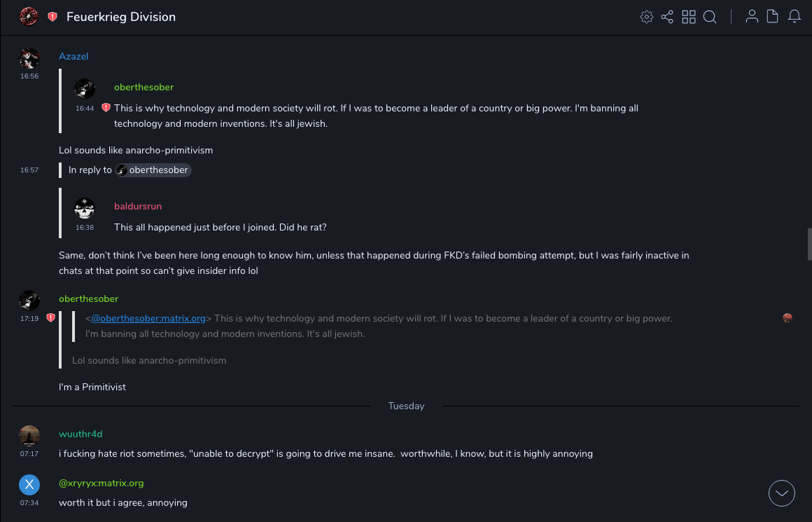Click the read receipt avatar at right
The width and height of the screenshot is (812, 522).
[x=787, y=318]
